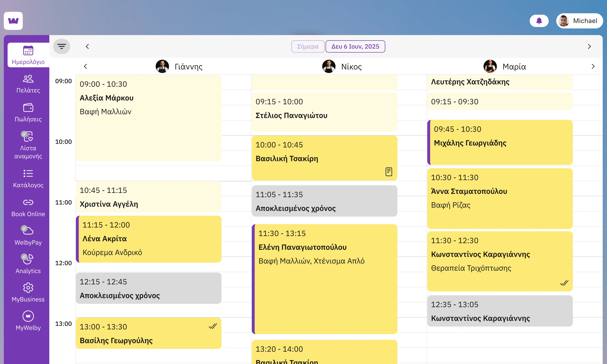The width and height of the screenshot is (607, 364).
Task: Open Πωλήσεις wallet icon
Action: 28,108
